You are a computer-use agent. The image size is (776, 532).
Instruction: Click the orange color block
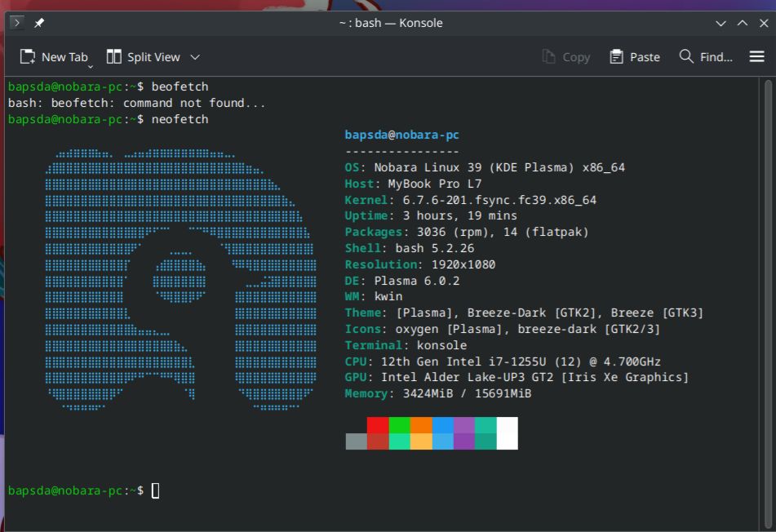(421, 425)
